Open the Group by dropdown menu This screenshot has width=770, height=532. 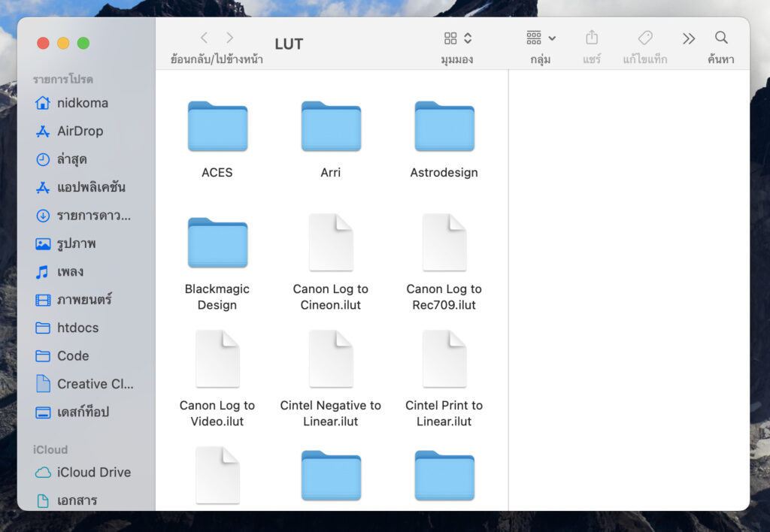click(x=541, y=38)
